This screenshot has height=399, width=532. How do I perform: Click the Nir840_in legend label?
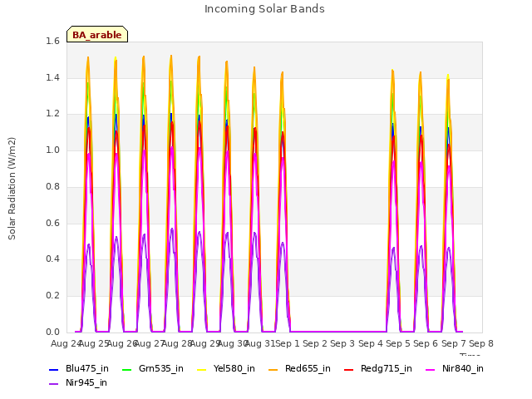[x=463, y=368]
